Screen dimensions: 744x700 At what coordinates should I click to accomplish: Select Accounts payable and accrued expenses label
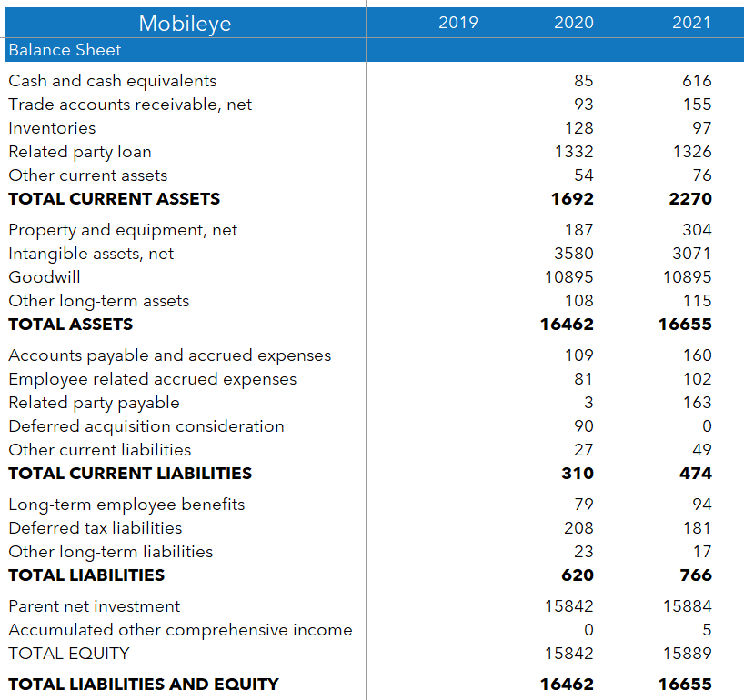pyautogui.click(x=170, y=356)
